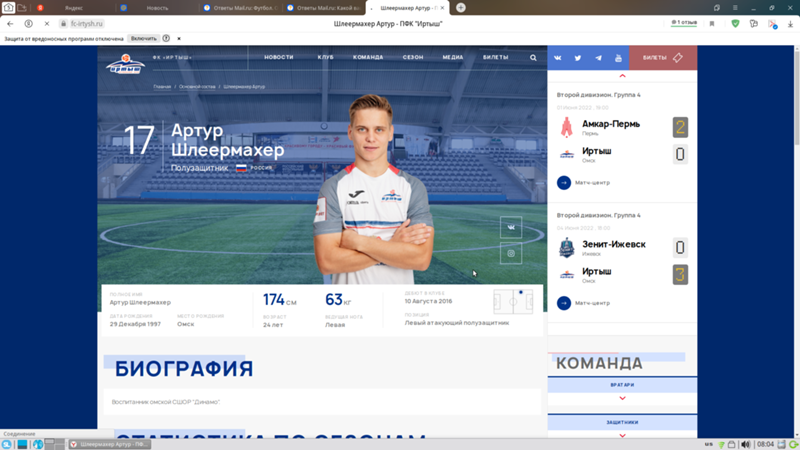
Task: Click the Включить protection button
Action: click(x=143, y=38)
